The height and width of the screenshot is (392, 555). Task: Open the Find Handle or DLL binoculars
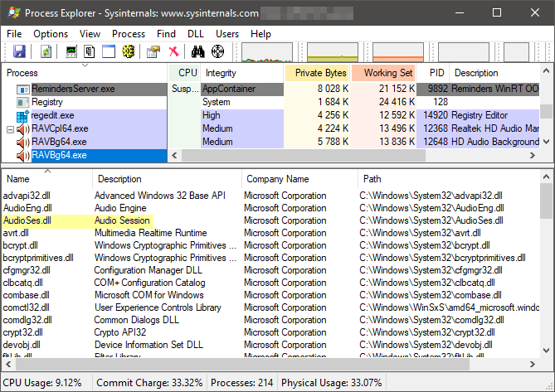point(198,51)
